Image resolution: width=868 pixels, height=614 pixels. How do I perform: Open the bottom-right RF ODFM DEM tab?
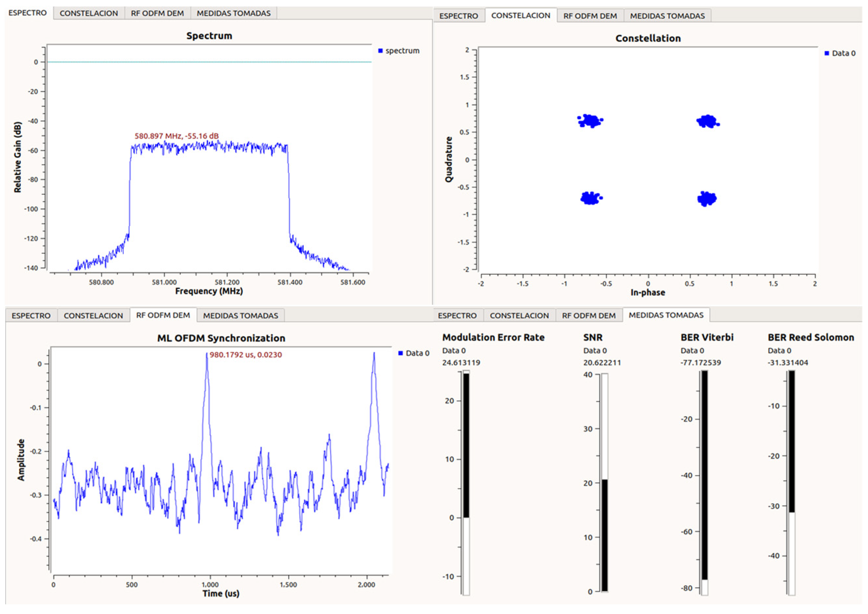coord(589,316)
